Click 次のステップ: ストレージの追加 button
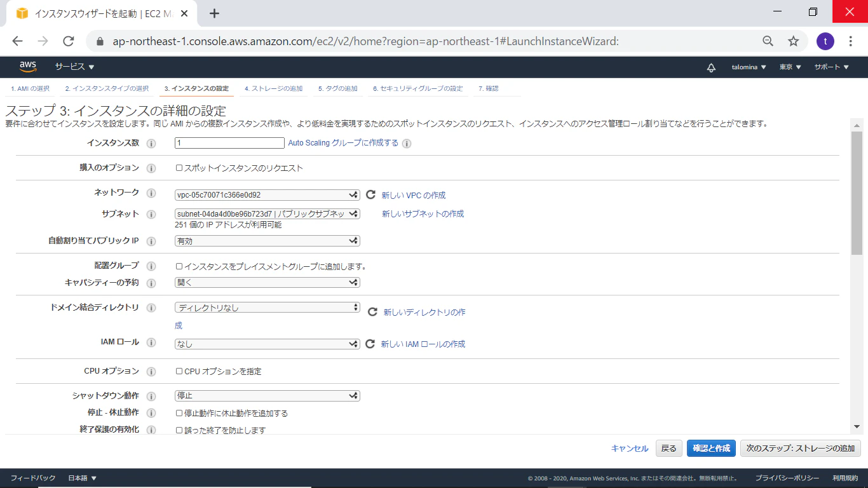The image size is (868, 488). tap(801, 448)
